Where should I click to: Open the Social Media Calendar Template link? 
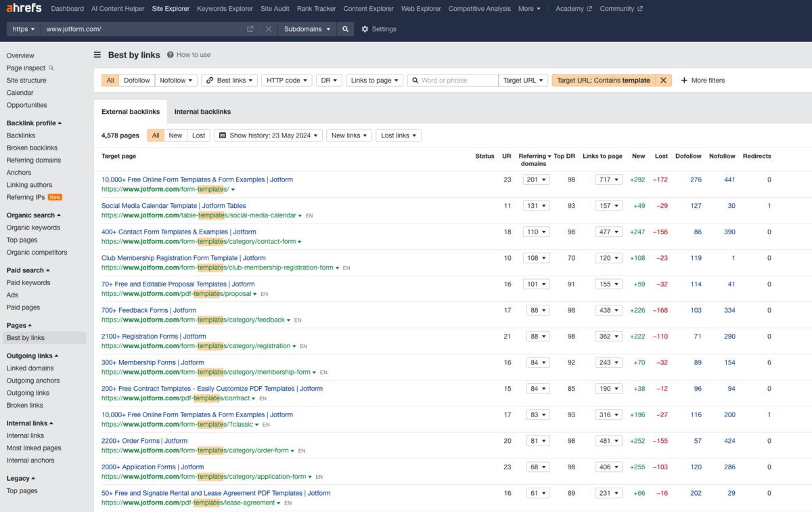pos(173,206)
